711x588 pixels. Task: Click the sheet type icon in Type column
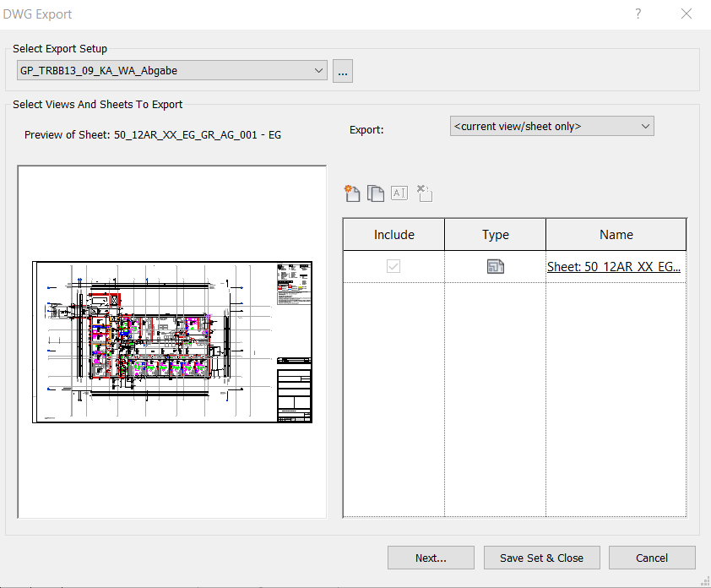coord(495,265)
